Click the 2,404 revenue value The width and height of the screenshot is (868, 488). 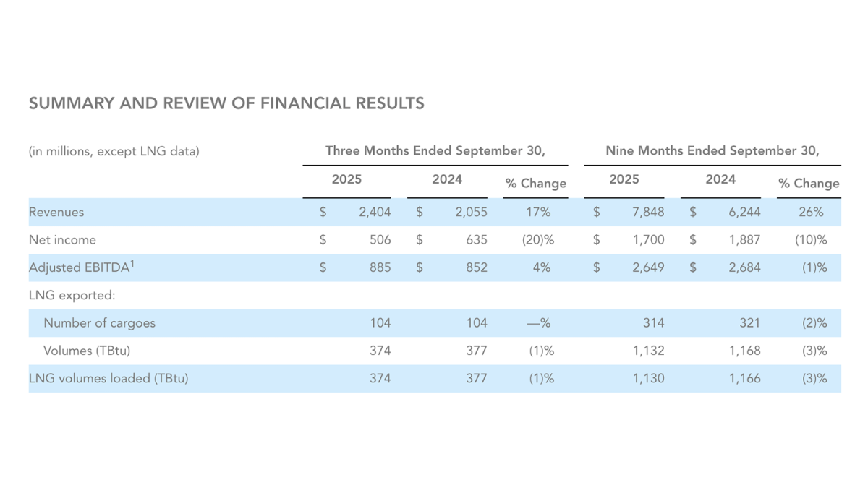click(x=375, y=213)
